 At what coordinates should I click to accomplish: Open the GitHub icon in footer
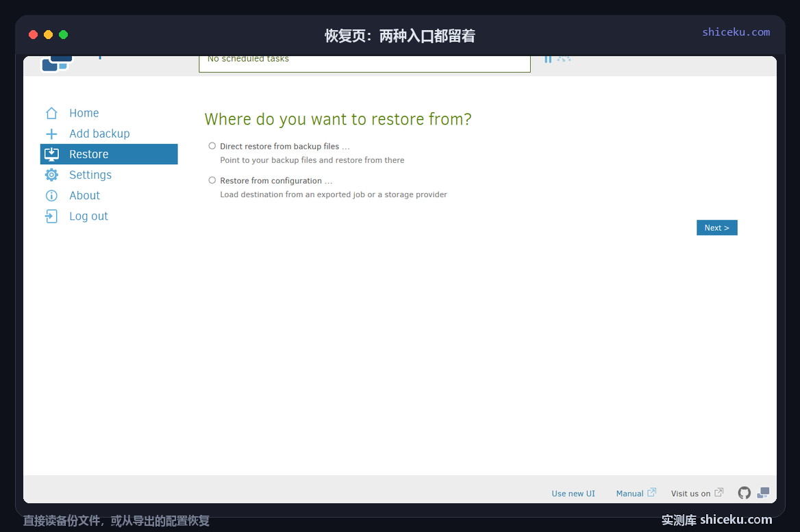[x=745, y=493]
